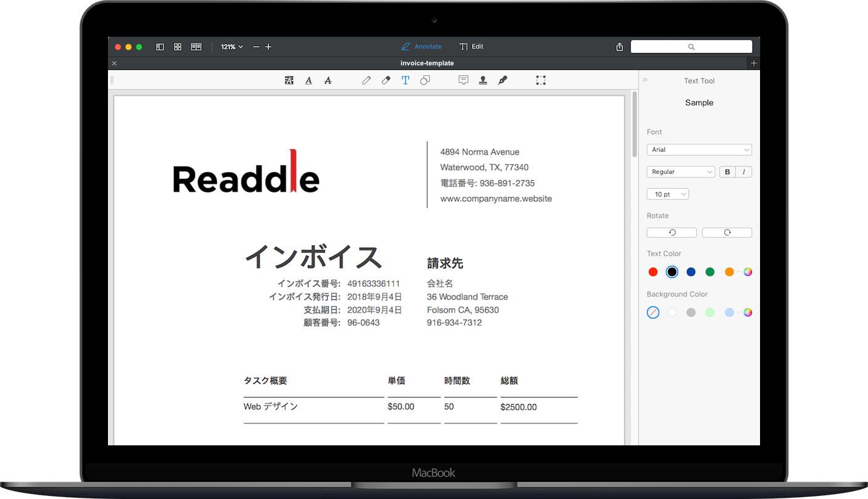Set text color to red
Image resolution: width=868 pixels, height=499 pixels.
pyautogui.click(x=653, y=272)
